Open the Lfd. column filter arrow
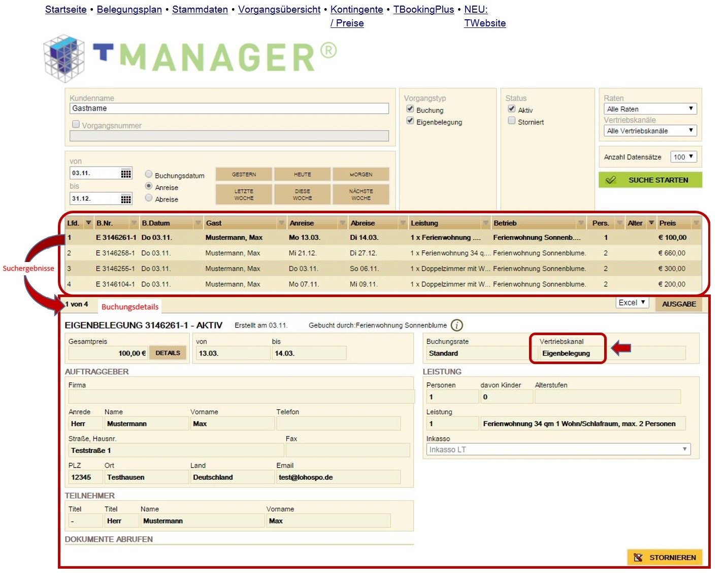This screenshot has width=726, height=588. coord(88,223)
